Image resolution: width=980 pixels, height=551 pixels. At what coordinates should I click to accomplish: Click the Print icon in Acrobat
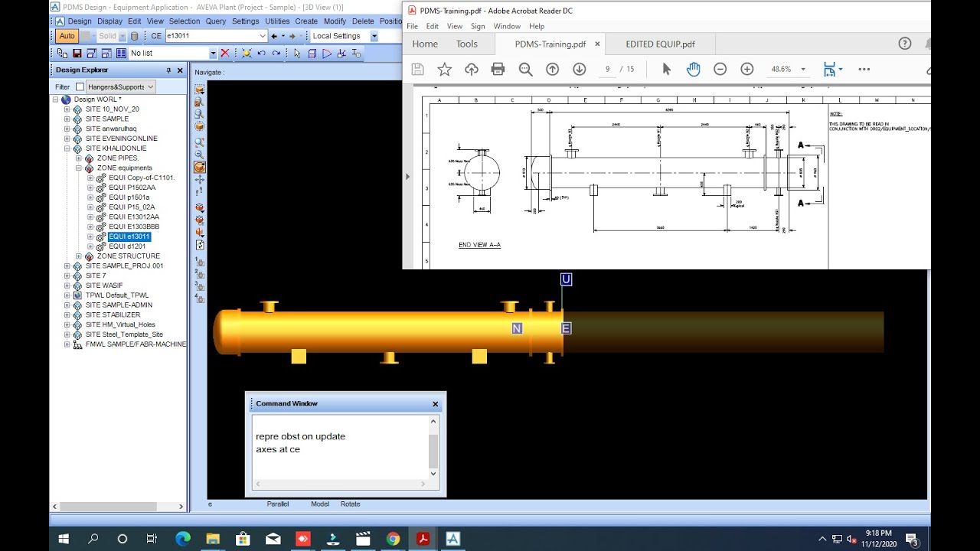(498, 69)
